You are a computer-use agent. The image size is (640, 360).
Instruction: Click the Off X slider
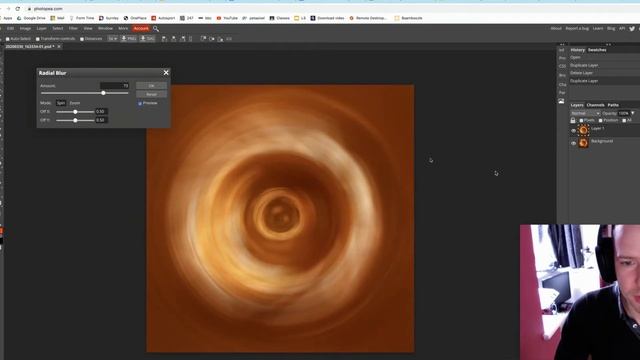[x=75, y=112]
